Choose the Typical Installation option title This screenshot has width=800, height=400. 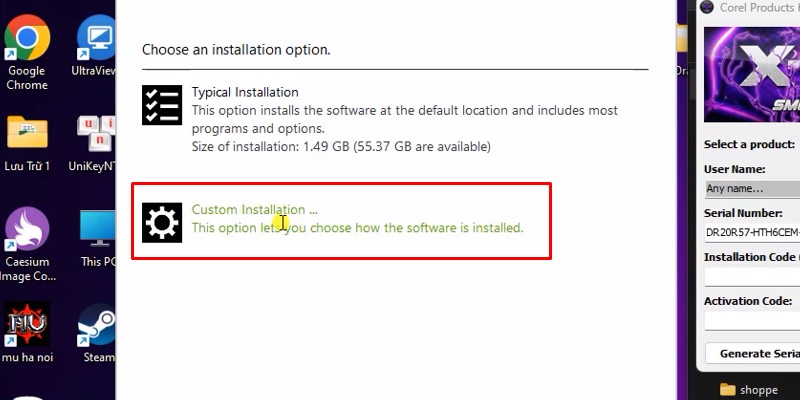click(245, 91)
